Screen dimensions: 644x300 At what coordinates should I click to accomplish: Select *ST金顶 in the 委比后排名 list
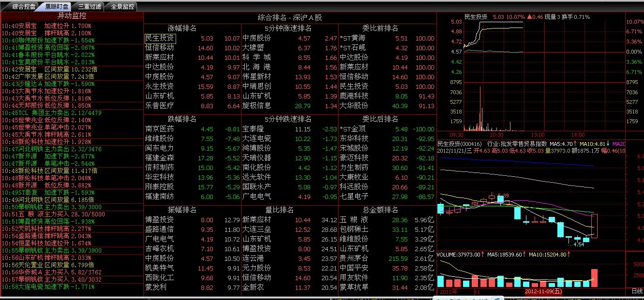coord(353,129)
